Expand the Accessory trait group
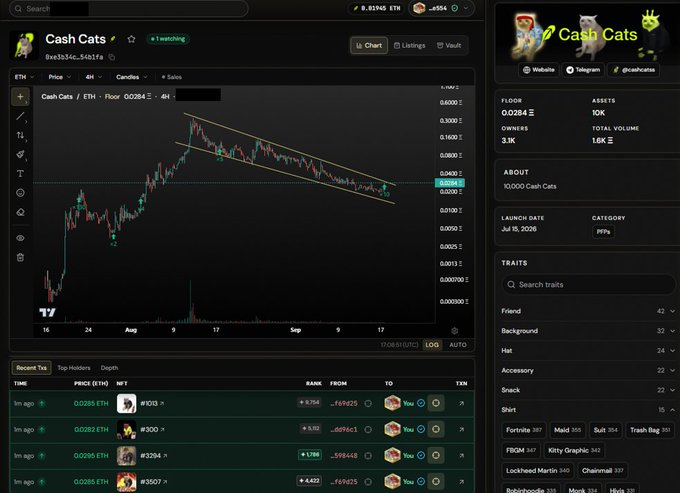 [588, 370]
